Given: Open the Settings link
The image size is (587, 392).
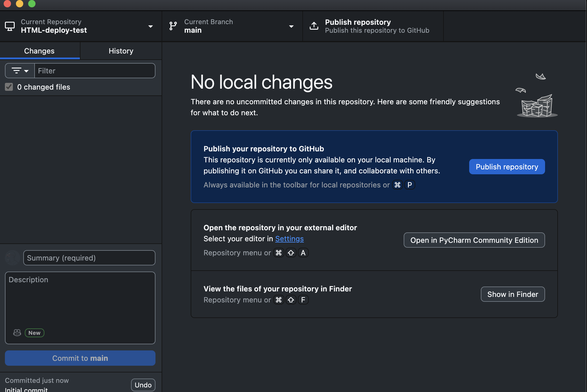Looking at the screenshot, I should 289,239.
